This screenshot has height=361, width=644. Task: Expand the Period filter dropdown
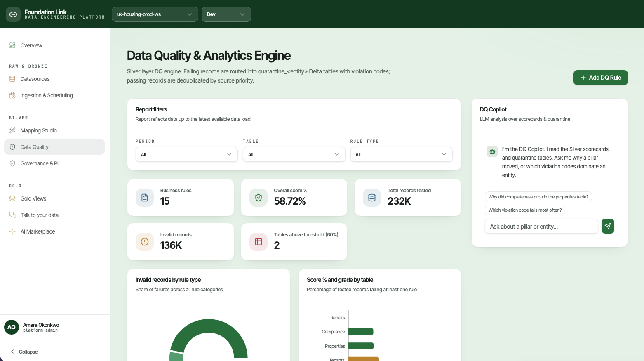(187, 154)
